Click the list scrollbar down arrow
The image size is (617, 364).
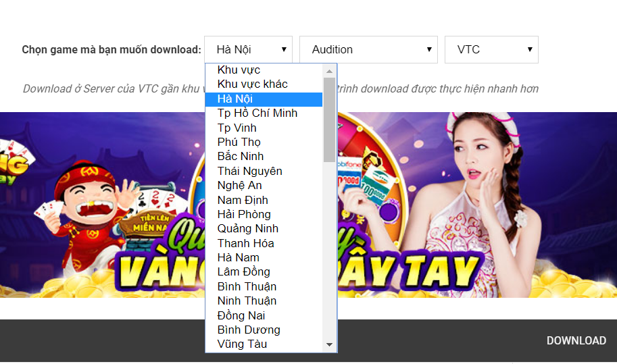pos(329,344)
